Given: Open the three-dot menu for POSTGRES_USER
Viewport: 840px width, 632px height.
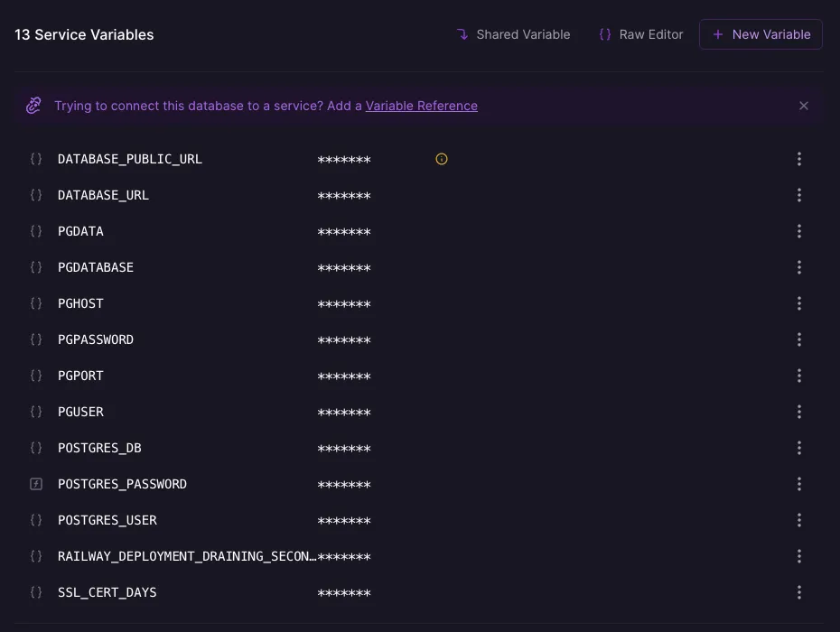Looking at the screenshot, I should [799, 520].
